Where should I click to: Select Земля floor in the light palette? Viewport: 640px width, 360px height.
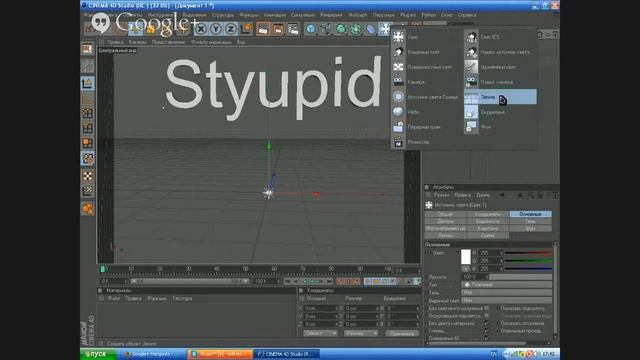pos(500,97)
